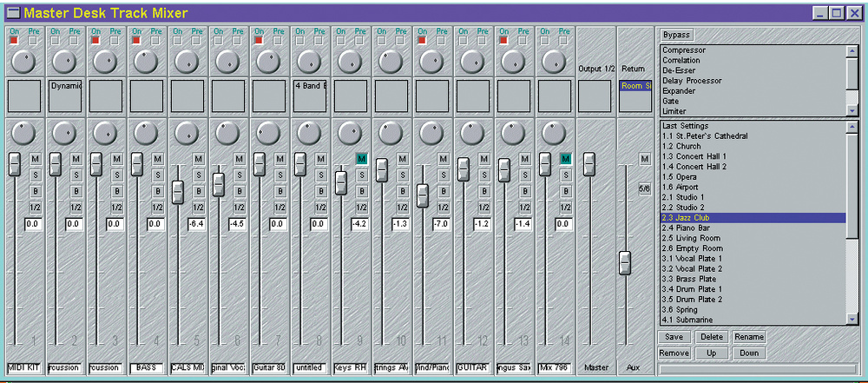
Task: Unmute channel 14 Mix 796
Action: (565, 159)
